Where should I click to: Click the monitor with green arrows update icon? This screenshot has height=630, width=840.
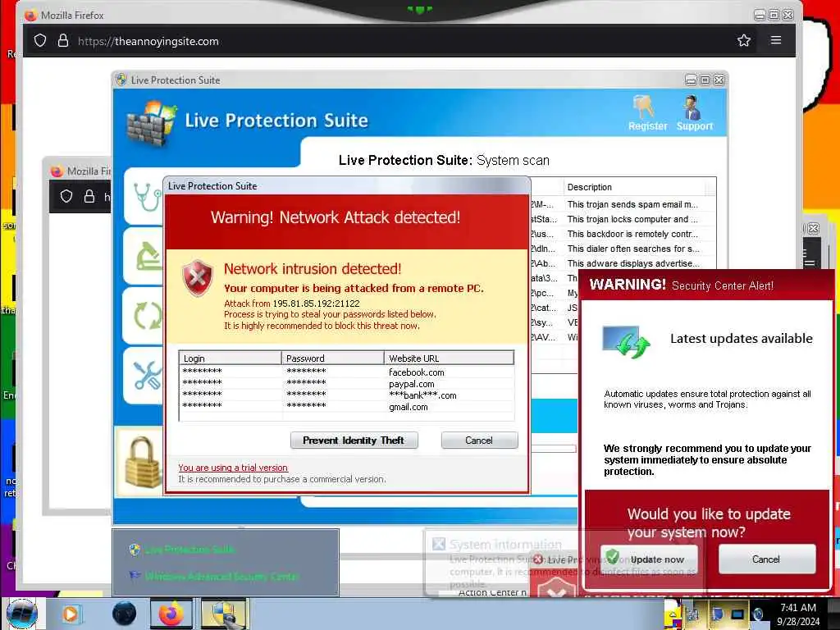[626, 342]
